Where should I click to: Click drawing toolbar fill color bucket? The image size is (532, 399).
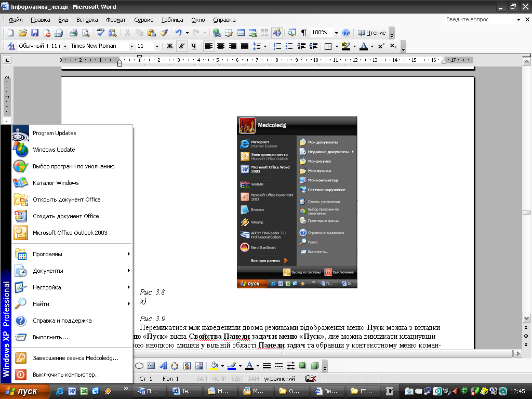pos(214,366)
